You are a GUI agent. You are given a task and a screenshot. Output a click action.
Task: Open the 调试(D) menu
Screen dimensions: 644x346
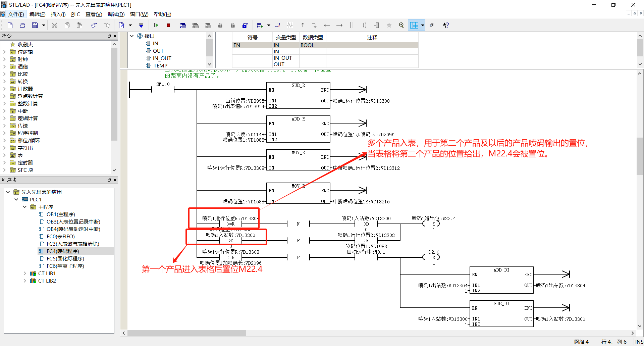[x=116, y=14]
